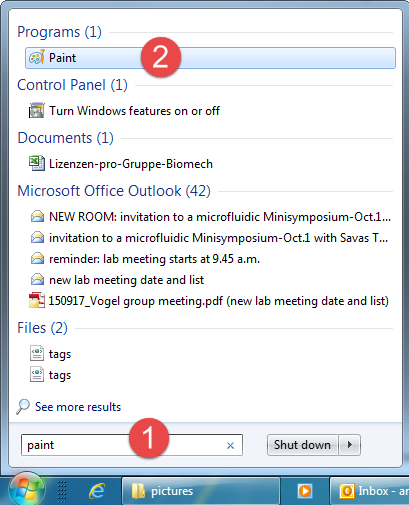Click the PDF attachment icon for Vogel meeting
The height and width of the screenshot is (505, 409).
(x=37, y=300)
